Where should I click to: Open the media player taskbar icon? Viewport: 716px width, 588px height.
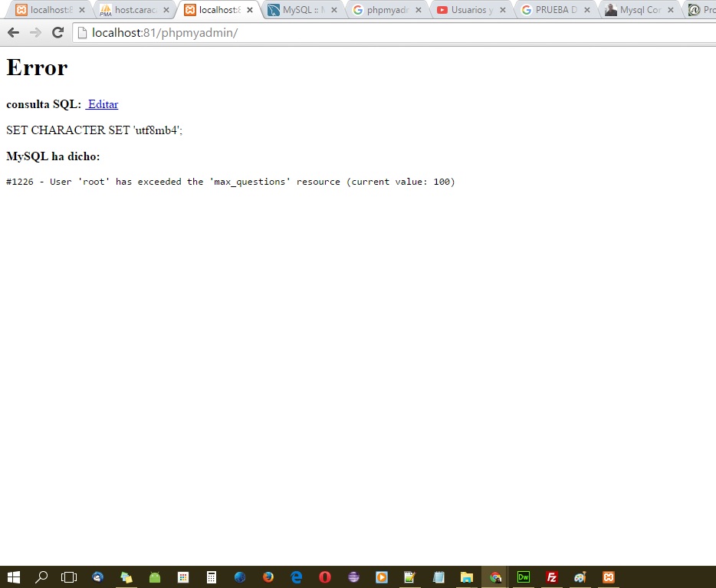point(382,577)
